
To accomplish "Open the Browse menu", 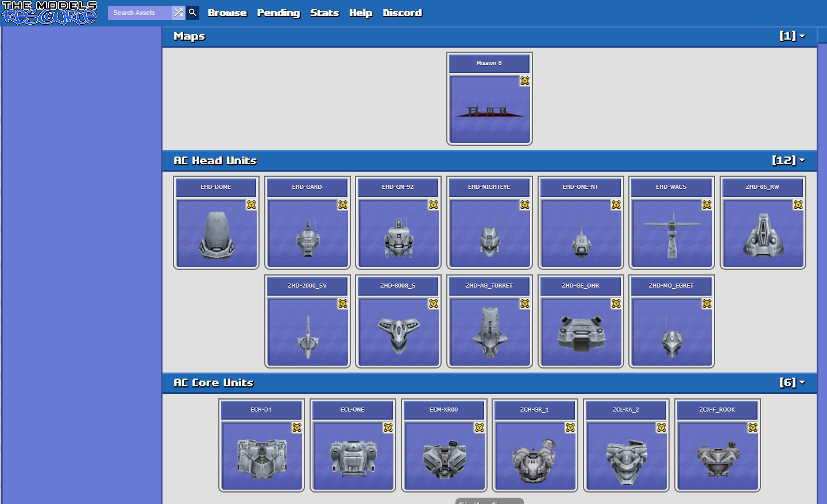I will pos(227,13).
